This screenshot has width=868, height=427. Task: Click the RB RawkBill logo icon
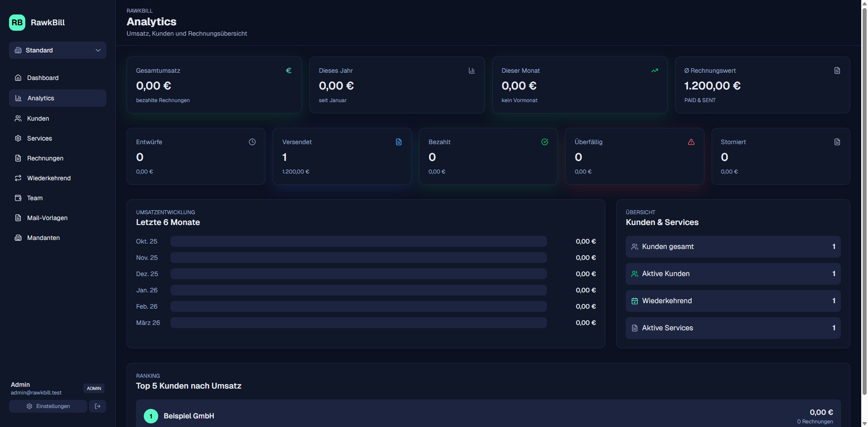coord(17,23)
